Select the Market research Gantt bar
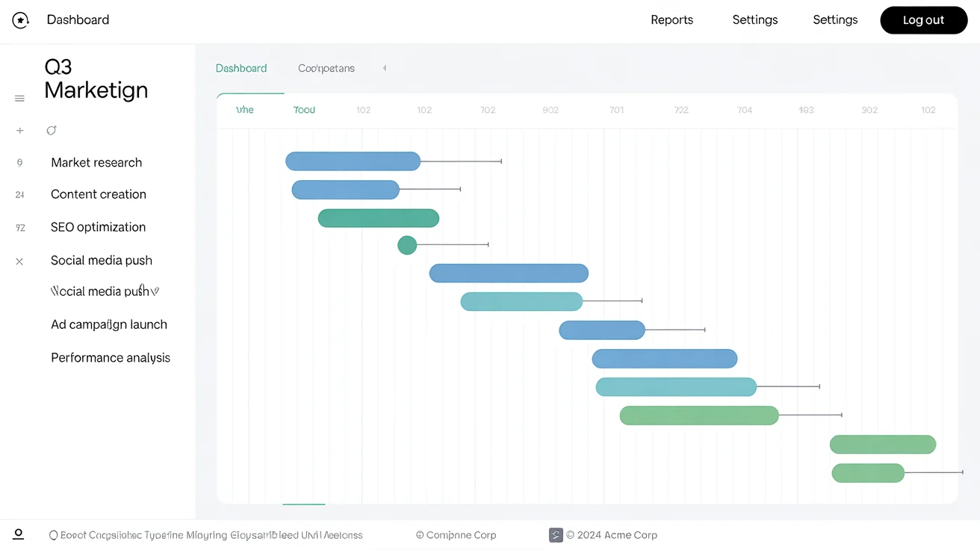 tap(353, 161)
